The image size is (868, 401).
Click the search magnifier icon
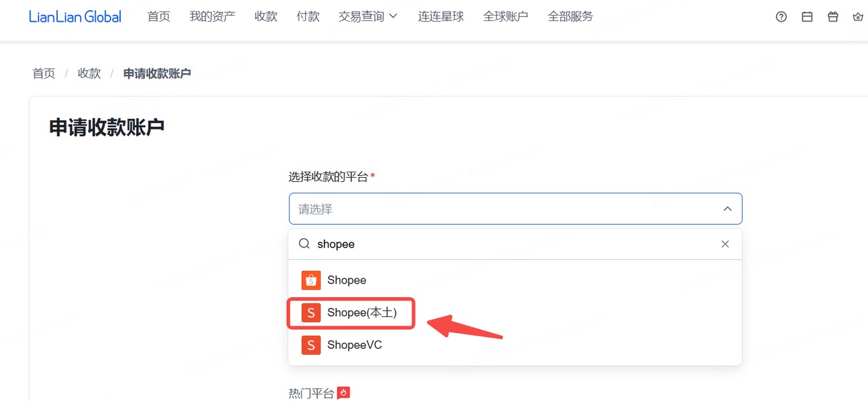click(x=304, y=244)
